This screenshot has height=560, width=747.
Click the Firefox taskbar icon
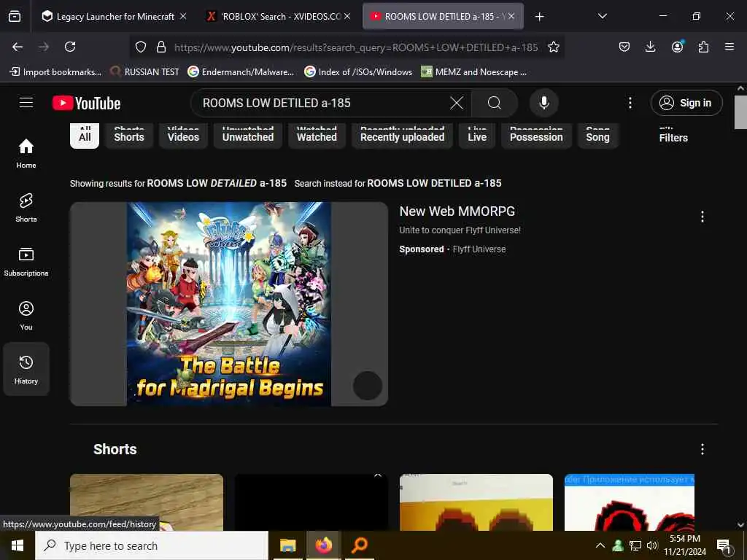point(323,545)
